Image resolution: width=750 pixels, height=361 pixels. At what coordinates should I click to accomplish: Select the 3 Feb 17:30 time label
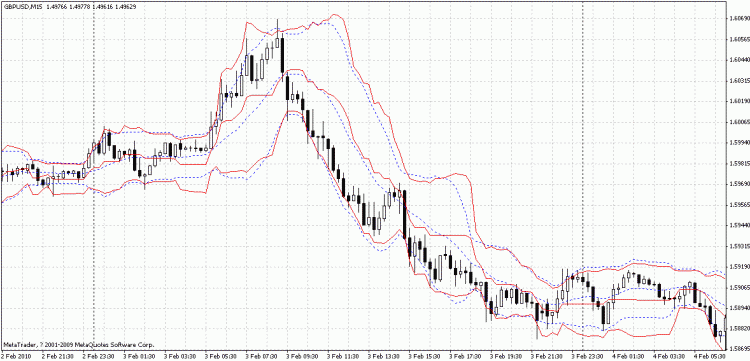(465, 357)
